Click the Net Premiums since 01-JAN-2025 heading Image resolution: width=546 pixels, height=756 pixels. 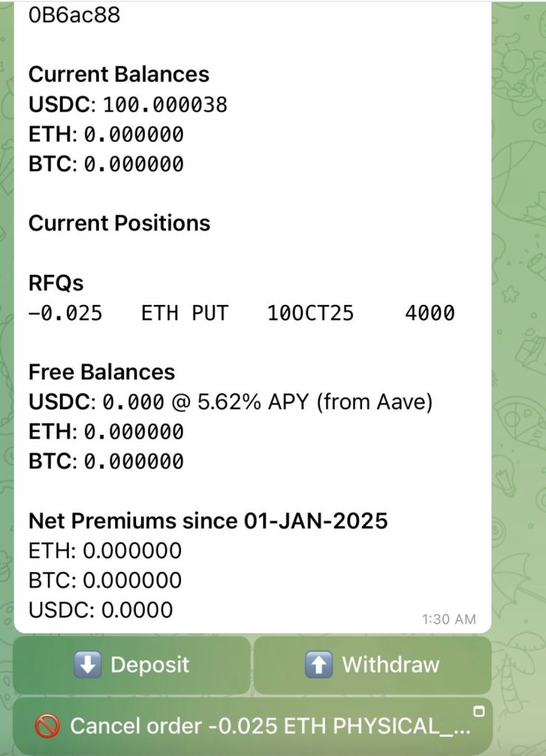pos(208,521)
